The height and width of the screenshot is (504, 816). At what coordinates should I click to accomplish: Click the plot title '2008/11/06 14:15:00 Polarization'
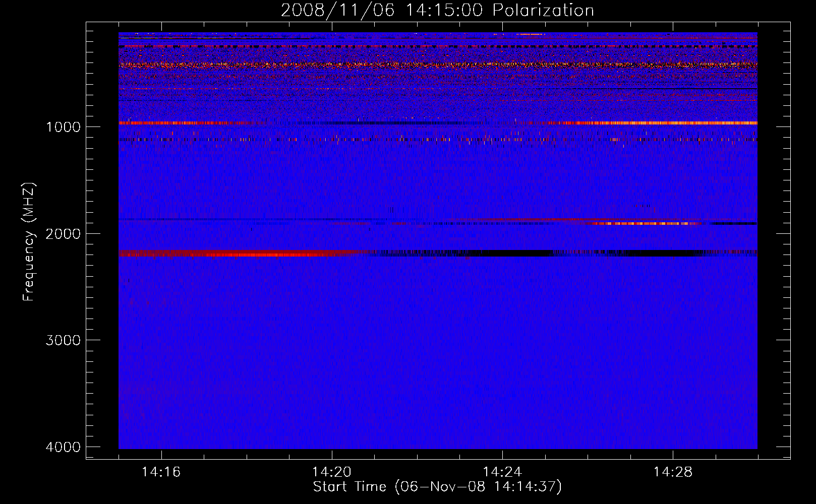pos(437,10)
